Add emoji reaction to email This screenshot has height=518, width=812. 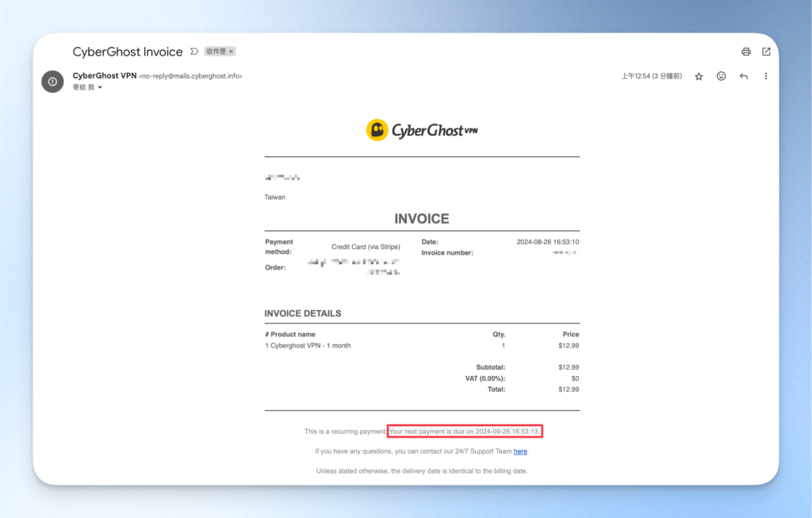click(x=721, y=76)
